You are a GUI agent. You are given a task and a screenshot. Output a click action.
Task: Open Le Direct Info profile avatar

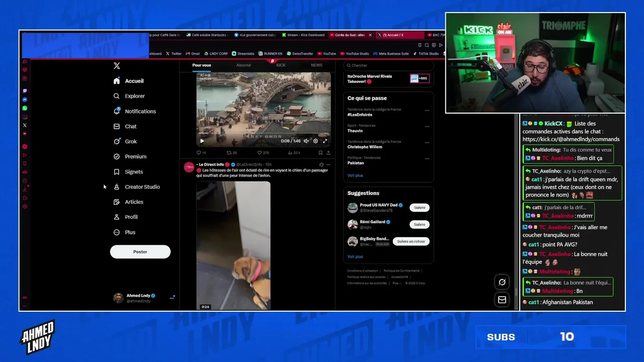pos(189,167)
